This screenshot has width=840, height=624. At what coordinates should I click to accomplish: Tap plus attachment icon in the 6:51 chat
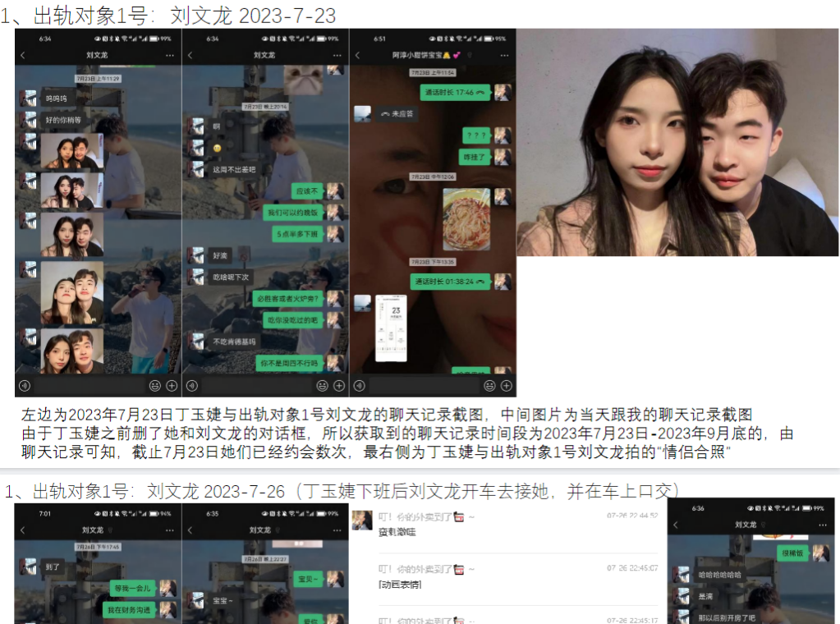pyautogui.click(x=506, y=385)
